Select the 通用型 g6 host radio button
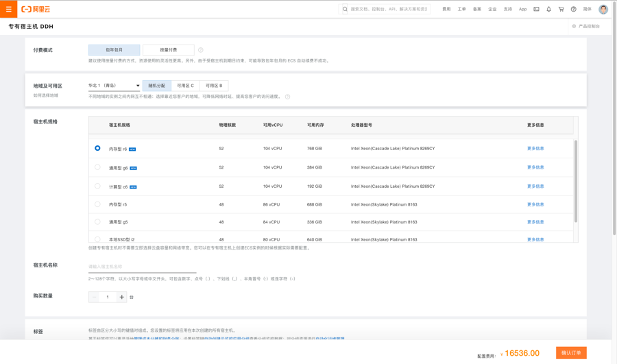617x364 pixels. click(x=97, y=167)
